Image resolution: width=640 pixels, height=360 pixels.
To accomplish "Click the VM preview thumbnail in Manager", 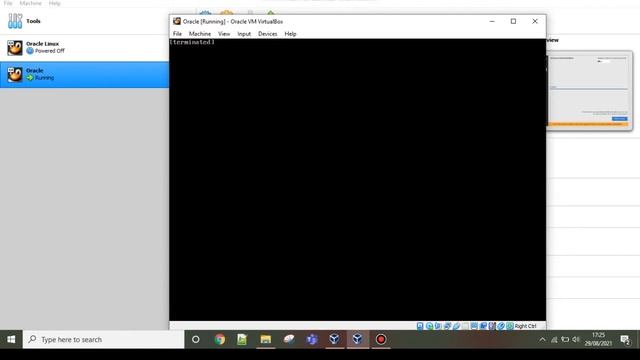I will (589, 90).
